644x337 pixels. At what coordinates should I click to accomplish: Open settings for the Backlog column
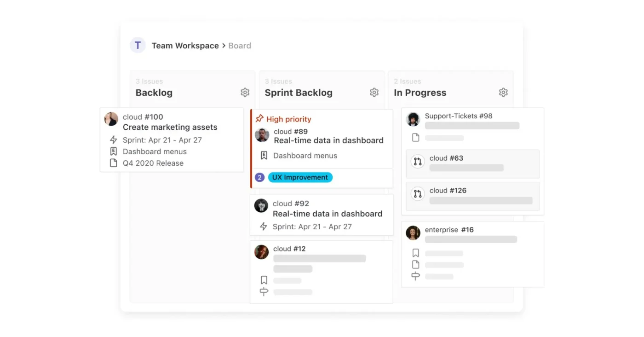tap(245, 92)
